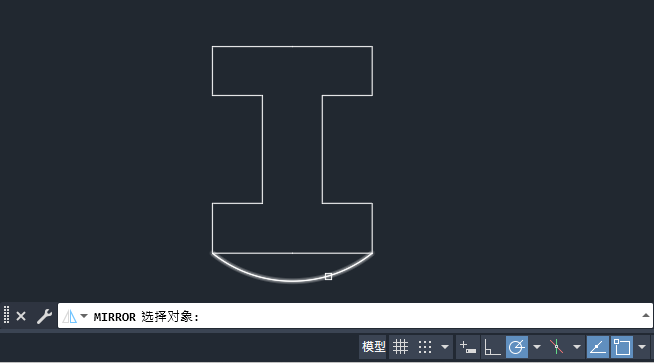Open object snap modes dropdown
654x363 pixels.
[x=642, y=347]
